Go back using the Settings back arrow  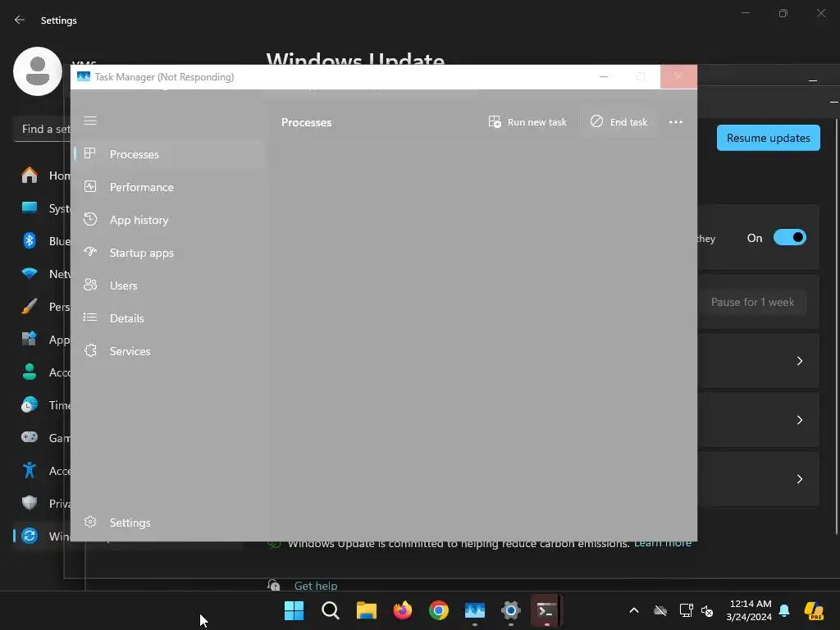pos(20,20)
